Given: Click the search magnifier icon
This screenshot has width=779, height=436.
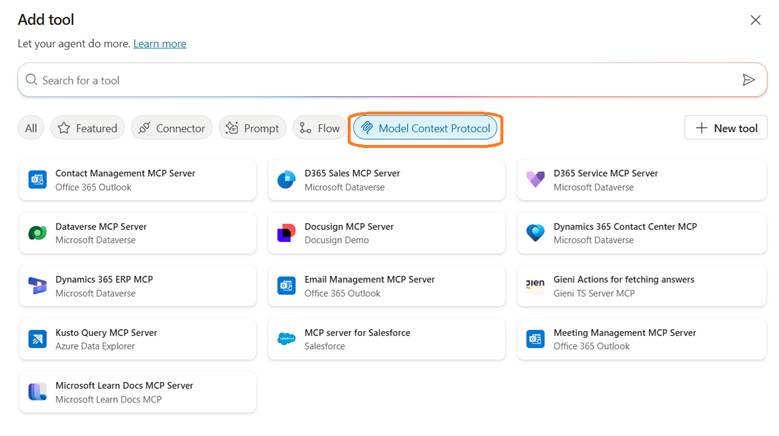Looking at the screenshot, I should [31, 79].
